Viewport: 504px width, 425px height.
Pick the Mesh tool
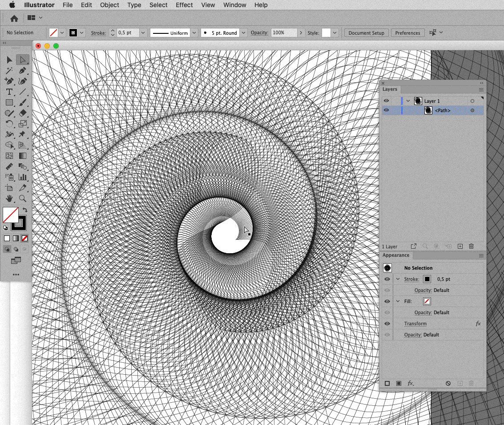coord(9,156)
